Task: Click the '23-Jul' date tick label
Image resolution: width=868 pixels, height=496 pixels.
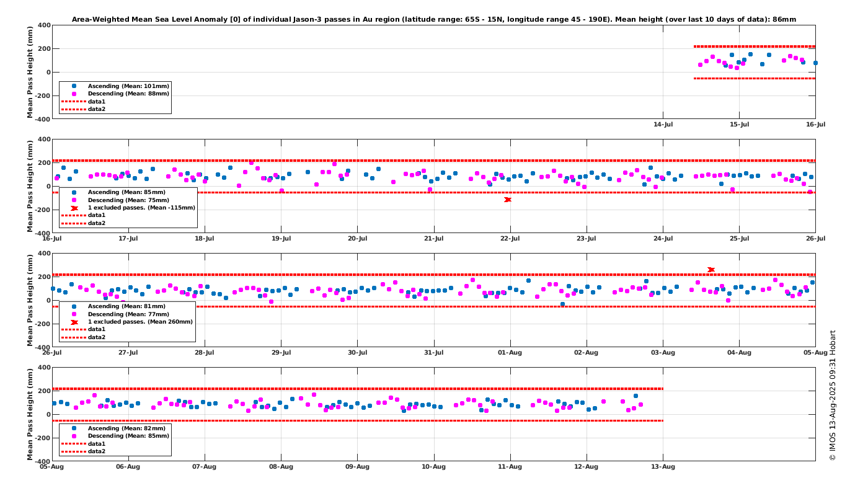Action: [587, 239]
